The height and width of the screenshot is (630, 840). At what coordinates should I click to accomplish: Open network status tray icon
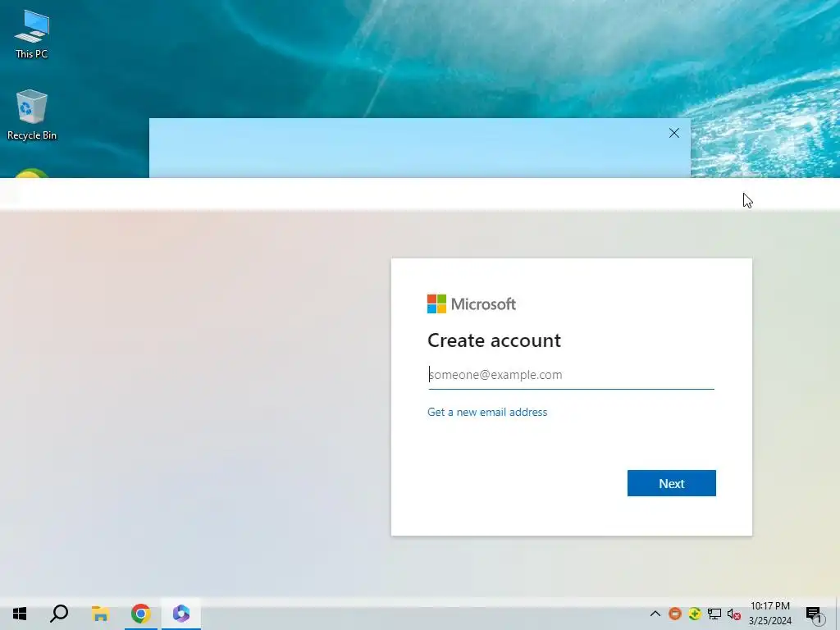pos(714,614)
